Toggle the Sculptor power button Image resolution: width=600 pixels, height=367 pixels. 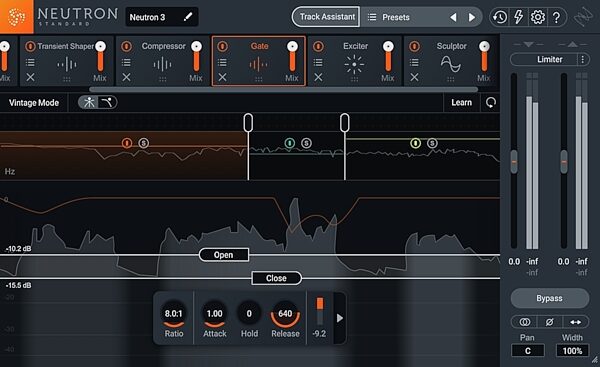414,46
